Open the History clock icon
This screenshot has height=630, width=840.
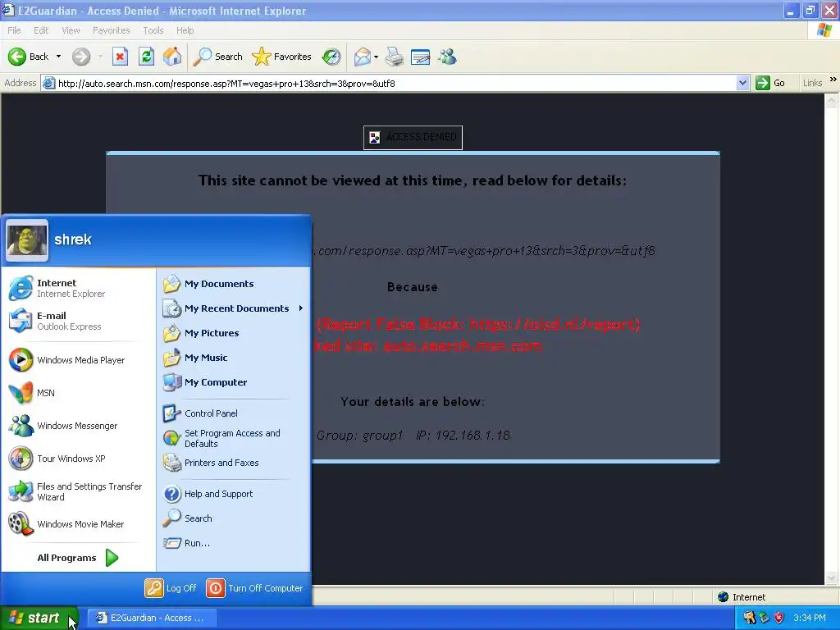pos(331,57)
